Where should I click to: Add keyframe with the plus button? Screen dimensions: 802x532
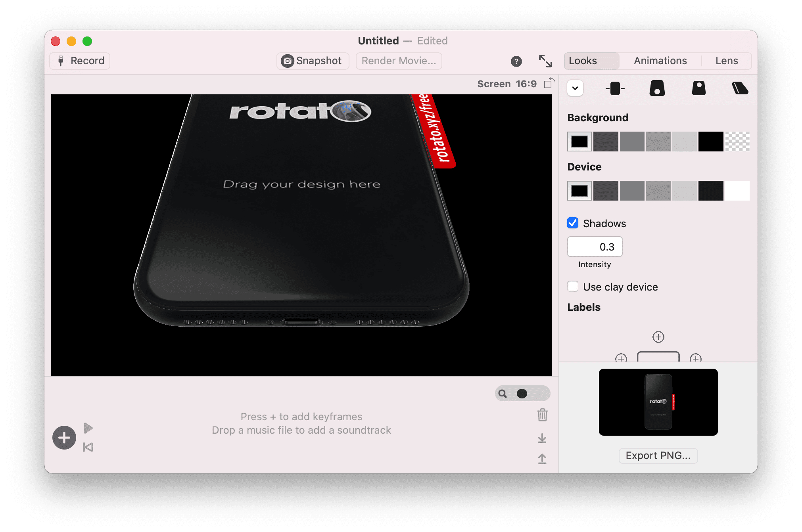coord(64,438)
